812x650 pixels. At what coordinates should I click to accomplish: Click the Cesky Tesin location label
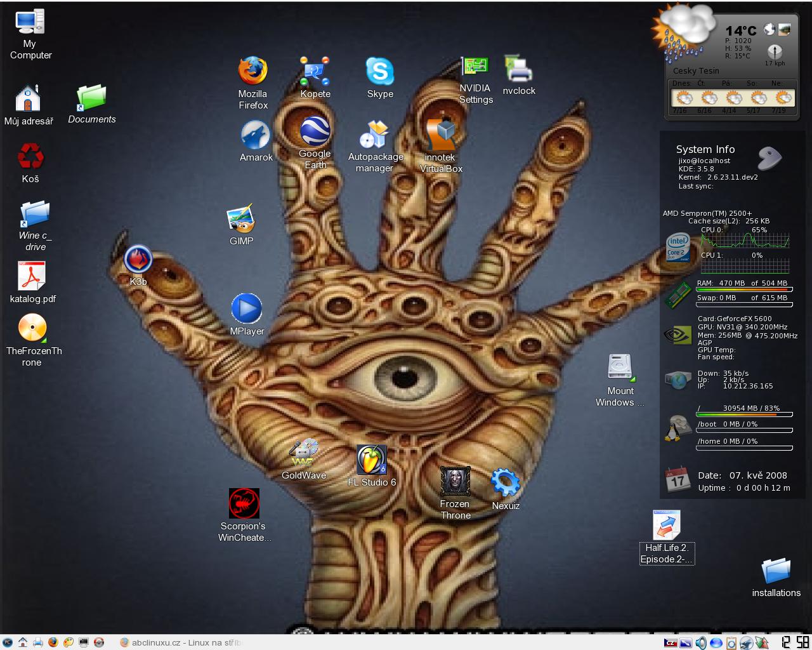click(x=696, y=71)
